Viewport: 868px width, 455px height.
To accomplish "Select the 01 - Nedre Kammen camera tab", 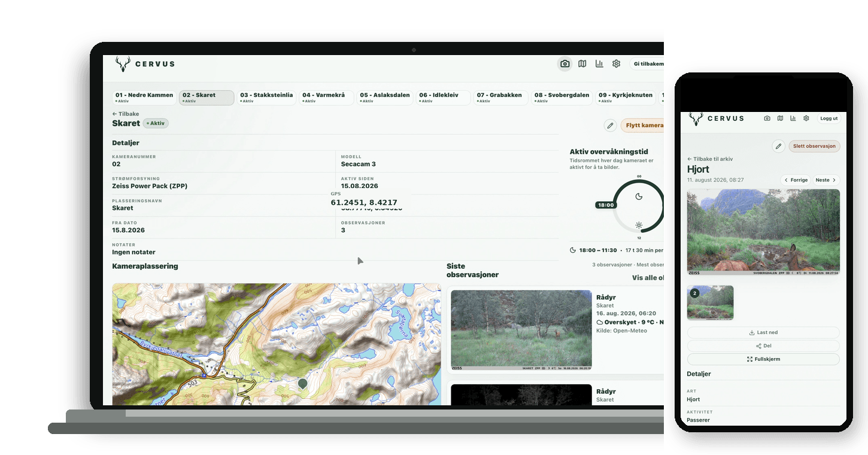I will tap(144, 98).
